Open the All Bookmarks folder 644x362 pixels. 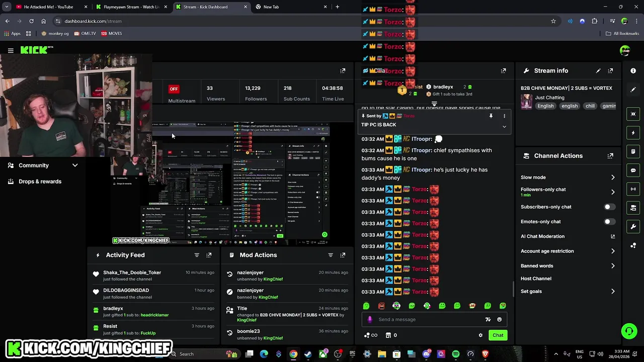coord(622,34)
